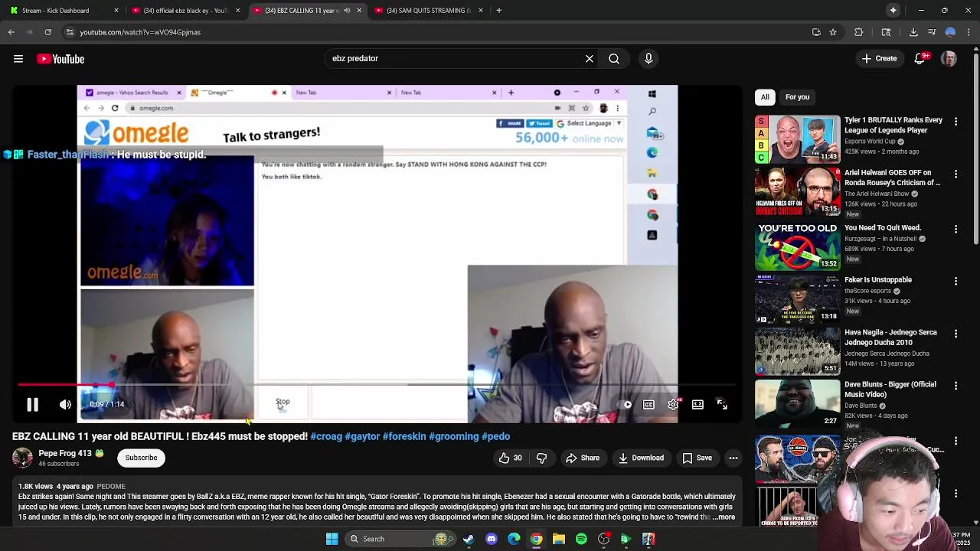Switch to official ebz black eye tab

click(184, 11)
